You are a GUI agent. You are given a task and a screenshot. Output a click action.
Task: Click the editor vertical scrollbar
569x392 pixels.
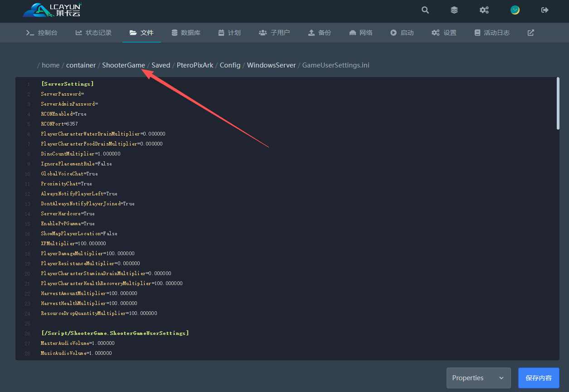click(558, 104)
